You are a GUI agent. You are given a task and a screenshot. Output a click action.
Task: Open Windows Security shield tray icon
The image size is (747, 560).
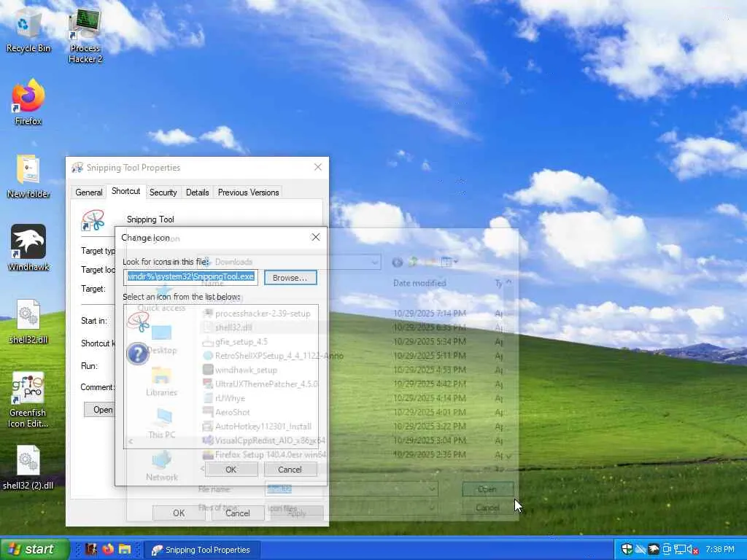coord(627,549)
